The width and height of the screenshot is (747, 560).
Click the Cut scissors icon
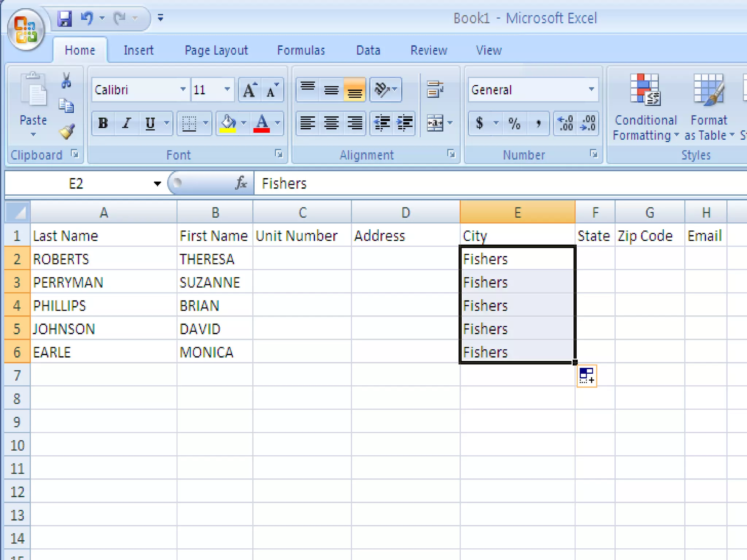click(x=66, y=81)
